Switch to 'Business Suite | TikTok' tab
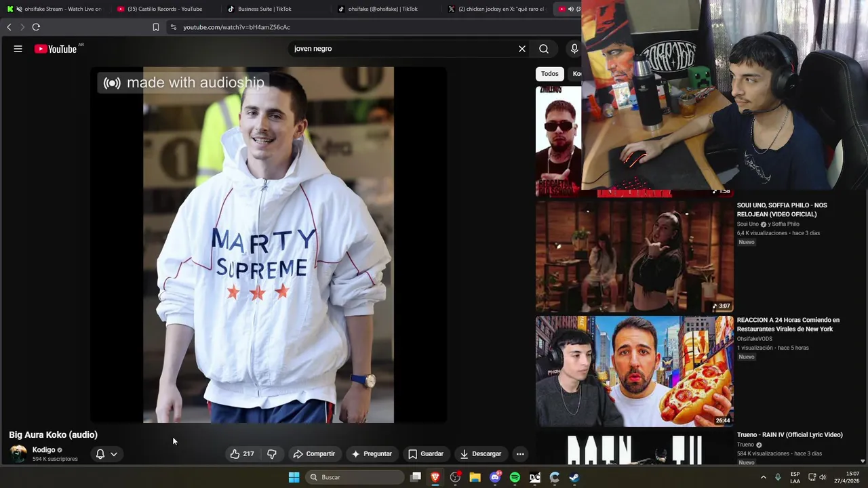 coord(264,9)
